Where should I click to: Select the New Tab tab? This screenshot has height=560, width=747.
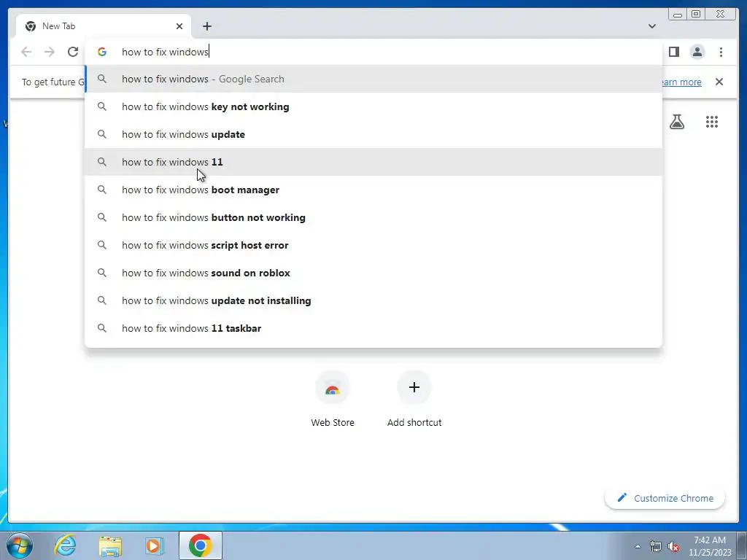tap(104, 26)
